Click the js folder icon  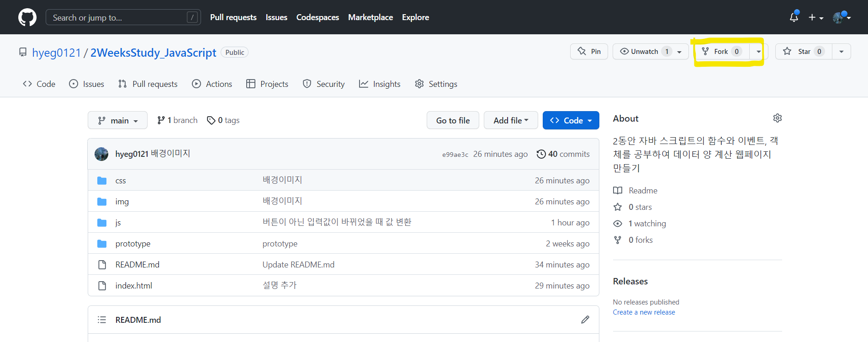tap(102, 223)
